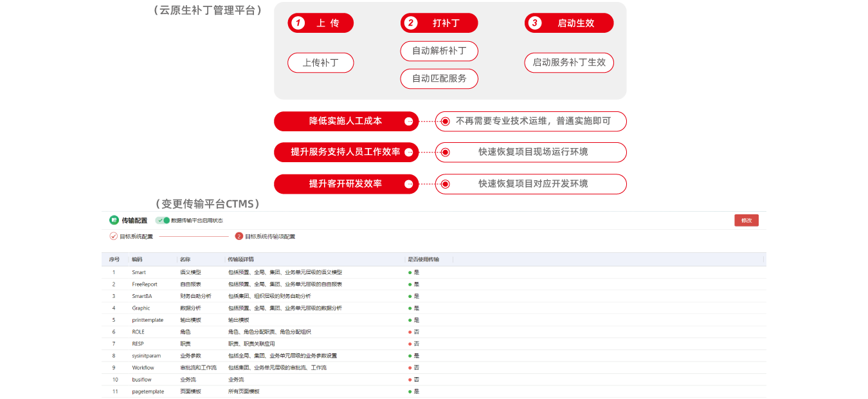Click the checkmark icon beside 目标系统配置
Screen dimensions: 868x399
tap(114, 236)
